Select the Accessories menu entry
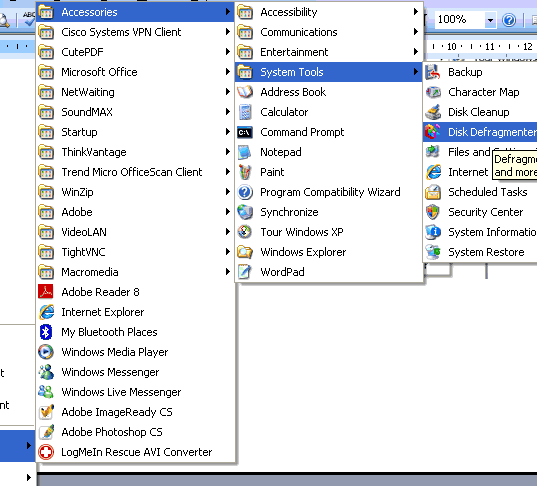 click(135, 12)
